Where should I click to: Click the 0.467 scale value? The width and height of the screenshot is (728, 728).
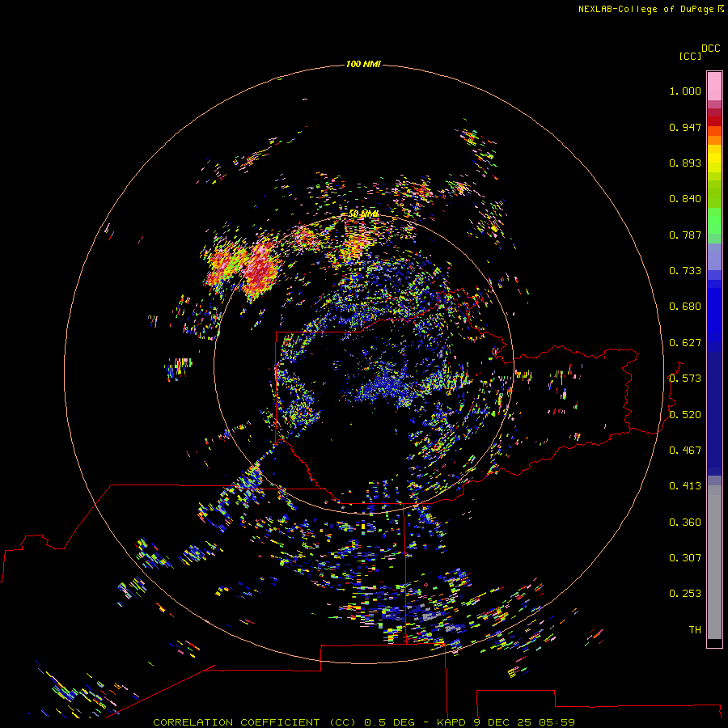coord(685,451)
